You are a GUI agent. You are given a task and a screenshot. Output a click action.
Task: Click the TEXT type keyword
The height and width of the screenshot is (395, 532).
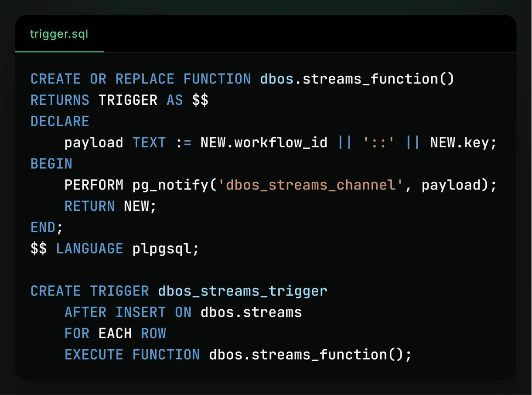[149, 143]
